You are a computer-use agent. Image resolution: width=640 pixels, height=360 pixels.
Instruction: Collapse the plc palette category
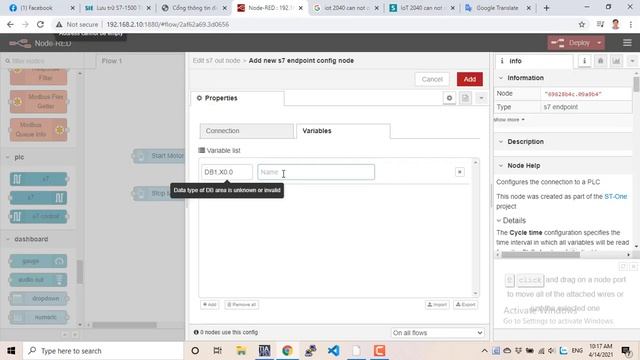(8, 157)
